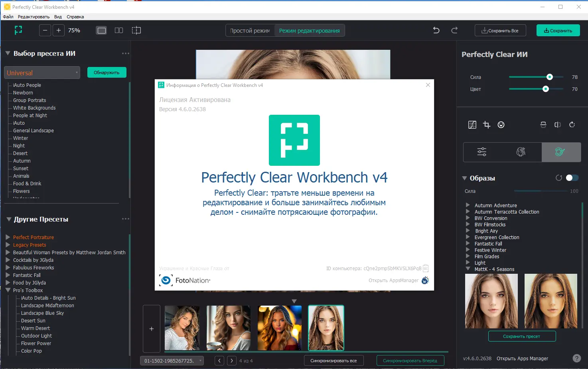This screenshot has width=588, height=369.
Task: Rotate the image clockwise
Action: 572,125
